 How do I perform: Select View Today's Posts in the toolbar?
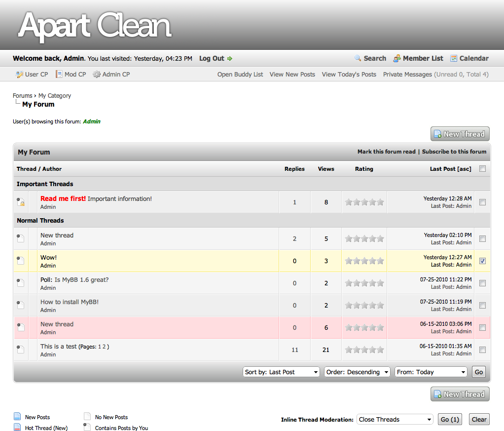click(x=349, y=75)
